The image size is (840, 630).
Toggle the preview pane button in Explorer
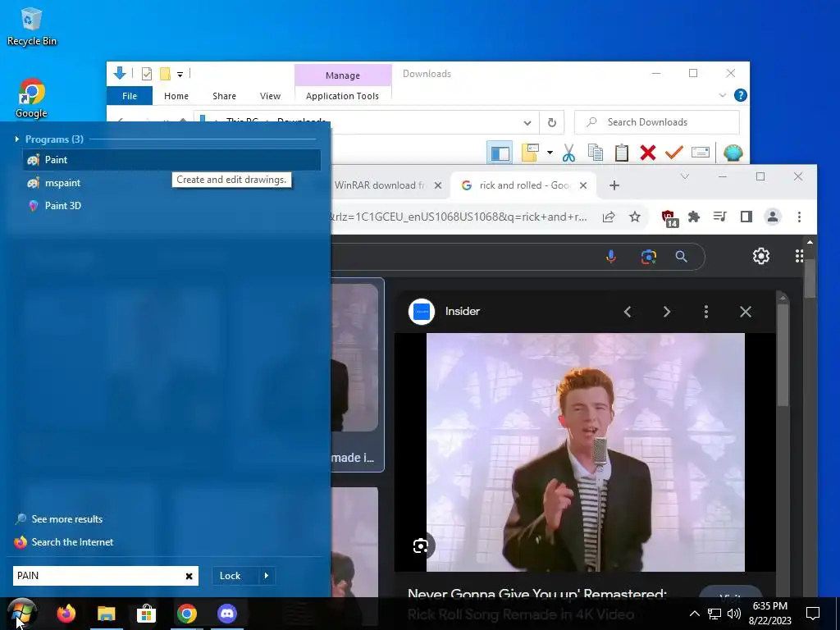[x=500, y=153]
